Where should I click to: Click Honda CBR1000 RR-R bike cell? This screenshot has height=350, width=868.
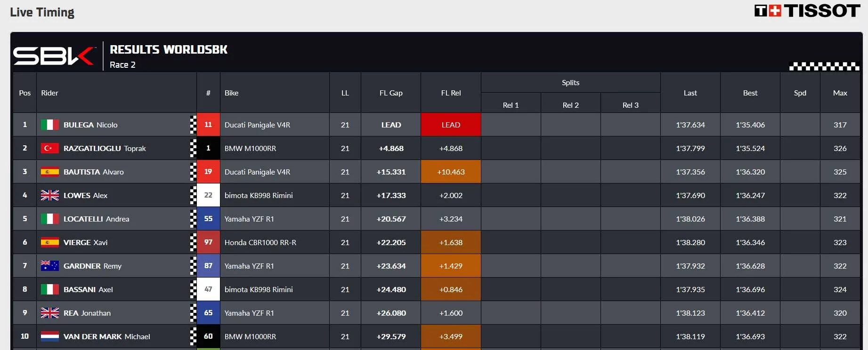click(x=260, y=242)
